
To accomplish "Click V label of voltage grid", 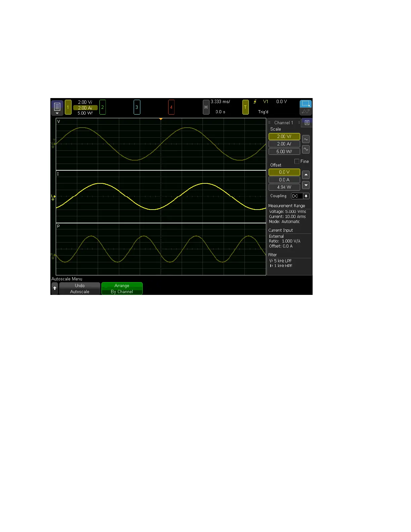I will [58, 121].
